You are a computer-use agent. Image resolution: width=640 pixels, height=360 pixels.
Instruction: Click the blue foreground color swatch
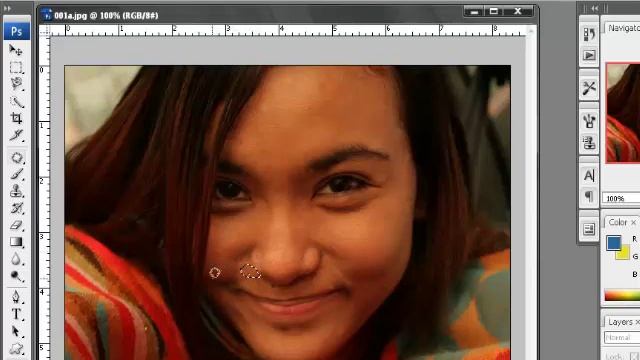[x=613, y=242]
